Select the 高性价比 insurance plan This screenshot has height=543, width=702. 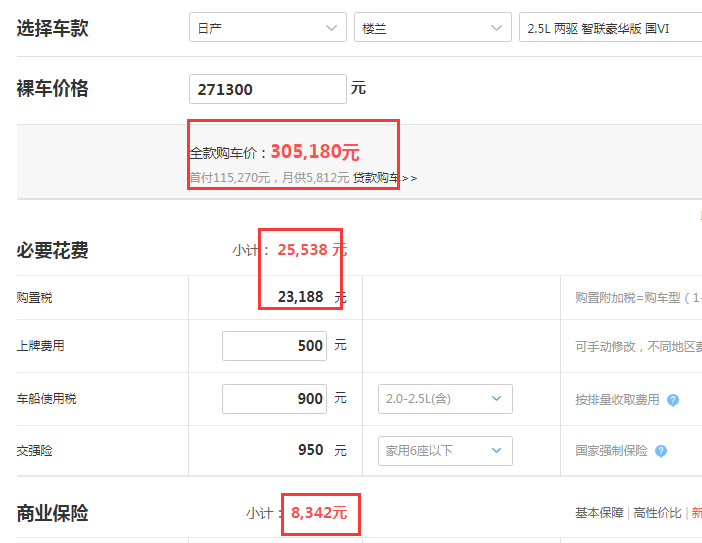coord(657,513)
